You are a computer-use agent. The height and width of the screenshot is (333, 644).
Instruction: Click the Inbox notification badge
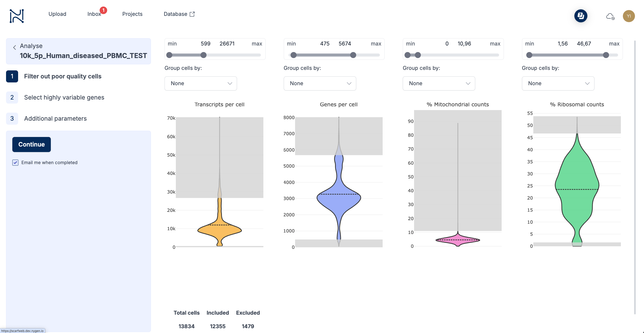point(103,10)
